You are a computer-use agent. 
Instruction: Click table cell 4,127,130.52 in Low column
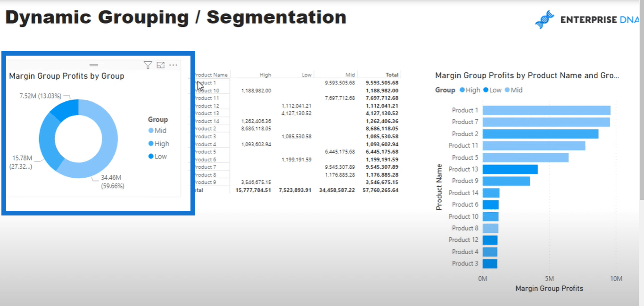(x=297, y=113)
